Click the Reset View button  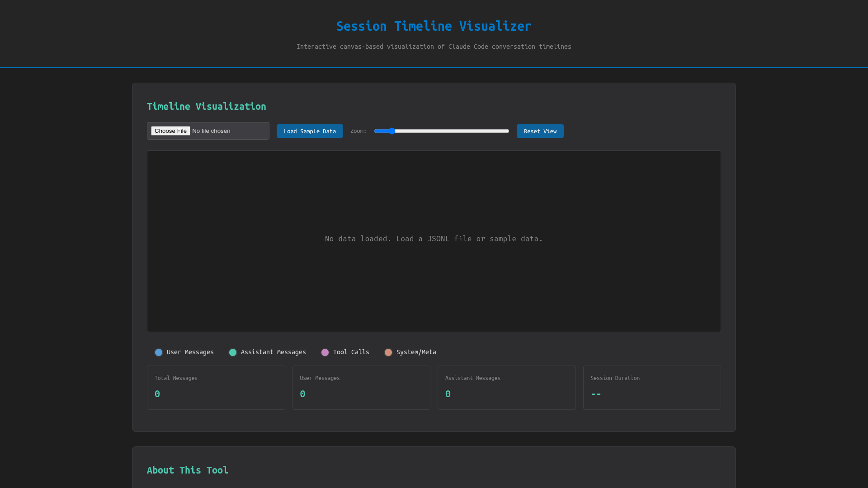coord(540,131)
